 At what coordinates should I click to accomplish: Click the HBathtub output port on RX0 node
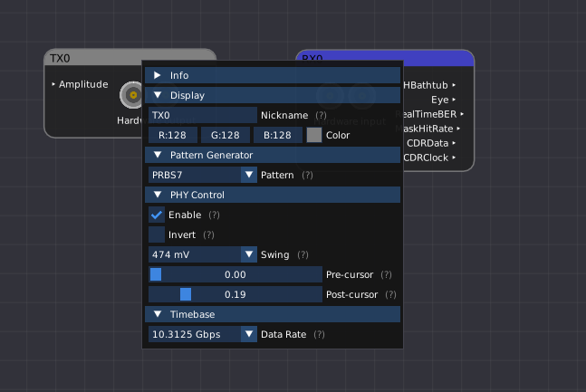click(454, 85)
